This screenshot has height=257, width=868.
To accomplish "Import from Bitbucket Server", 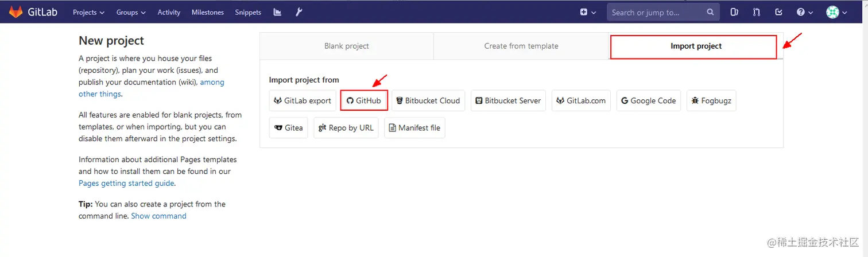I will point(508,100).
